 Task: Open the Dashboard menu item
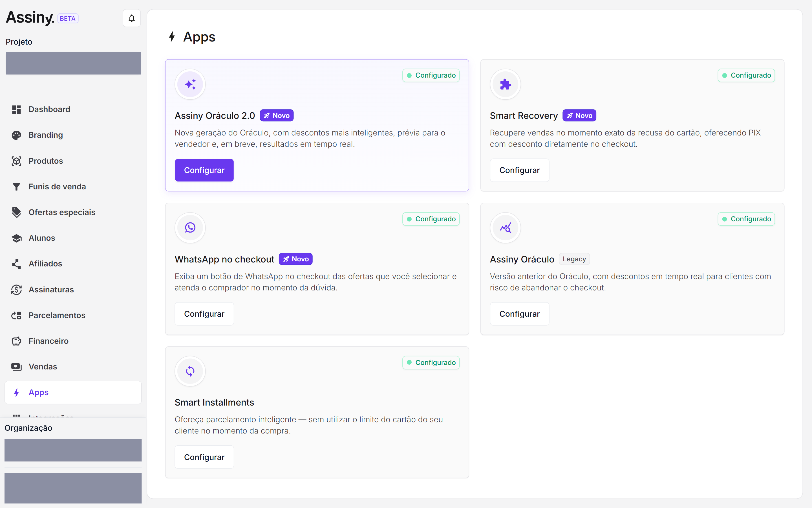[73, 110]
